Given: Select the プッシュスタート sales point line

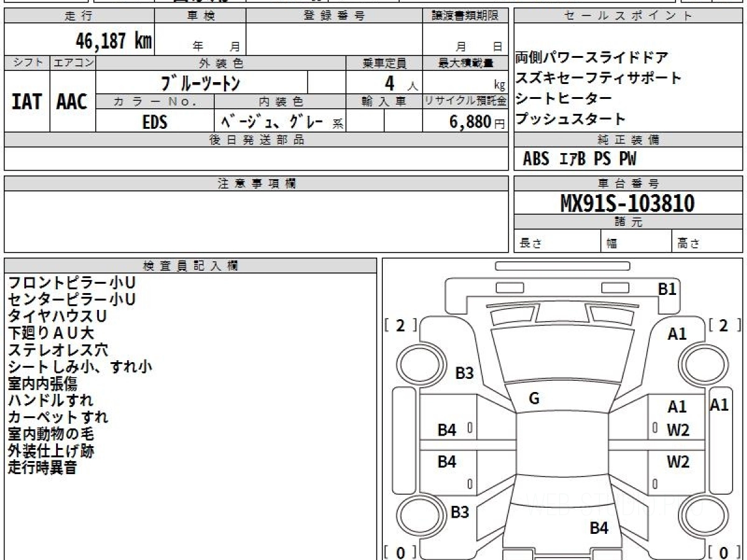Looking at the screenshot, I should coord(570,119).
